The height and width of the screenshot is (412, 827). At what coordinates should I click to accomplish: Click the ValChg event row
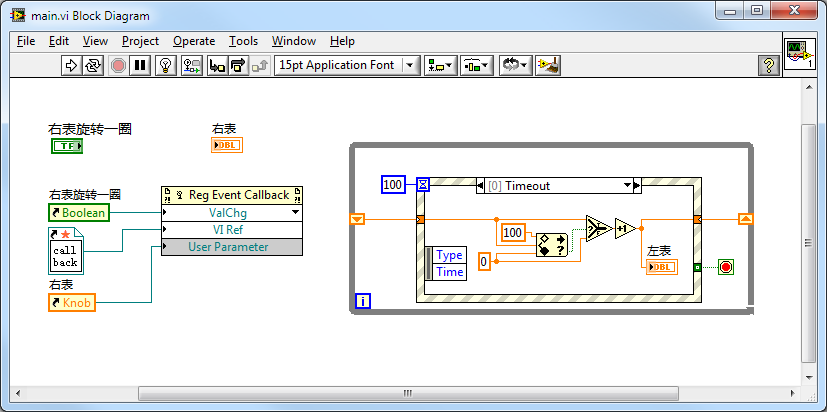[230, 212]
